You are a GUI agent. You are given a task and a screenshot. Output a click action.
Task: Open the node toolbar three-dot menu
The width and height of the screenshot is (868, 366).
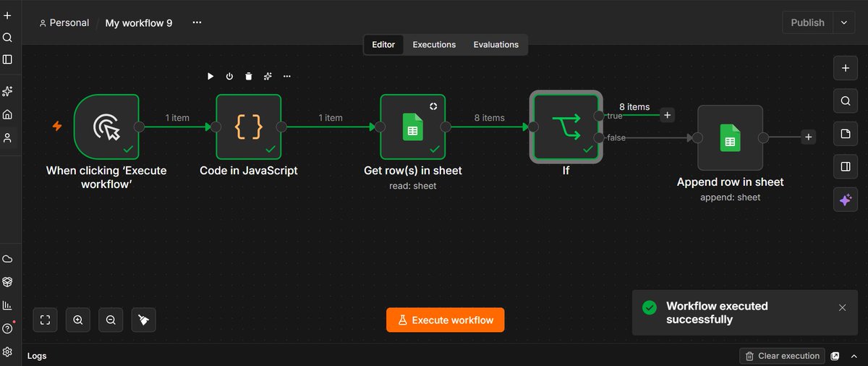coord(287,76)
